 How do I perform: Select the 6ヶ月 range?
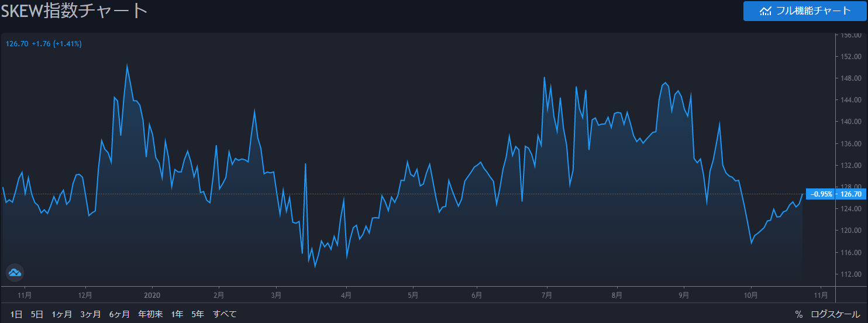click(119, 314)
